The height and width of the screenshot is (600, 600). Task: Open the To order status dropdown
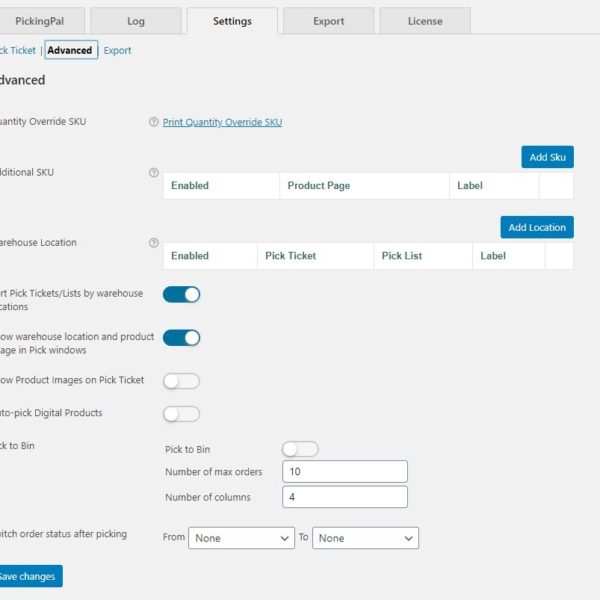[x=365, y=538]
